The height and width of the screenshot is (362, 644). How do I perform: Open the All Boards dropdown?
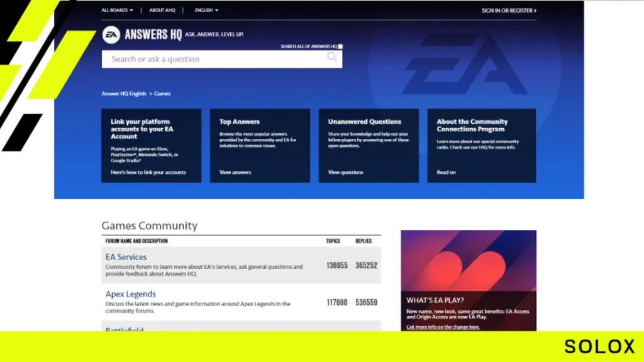[117, 10]
